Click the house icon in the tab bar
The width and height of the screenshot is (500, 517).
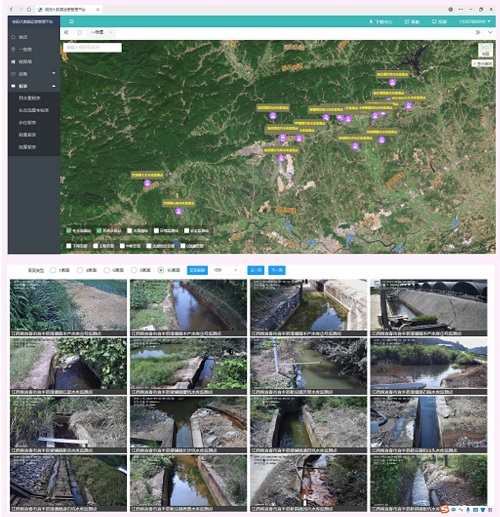pyautogui.click(x=79, y=32)
